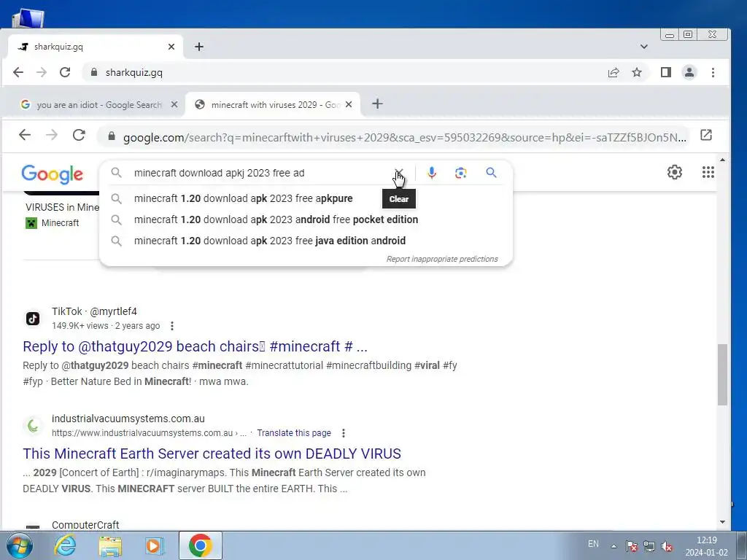Screen dimensions: 747x560
Task: Click TikTok @myrtlef4 source line
Action: (94, 311)
